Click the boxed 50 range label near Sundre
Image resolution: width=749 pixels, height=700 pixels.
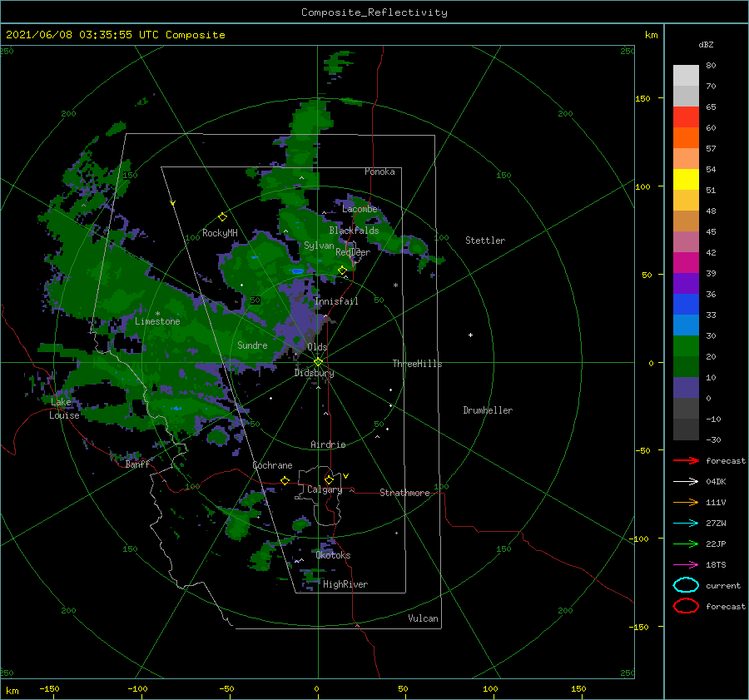255,300
